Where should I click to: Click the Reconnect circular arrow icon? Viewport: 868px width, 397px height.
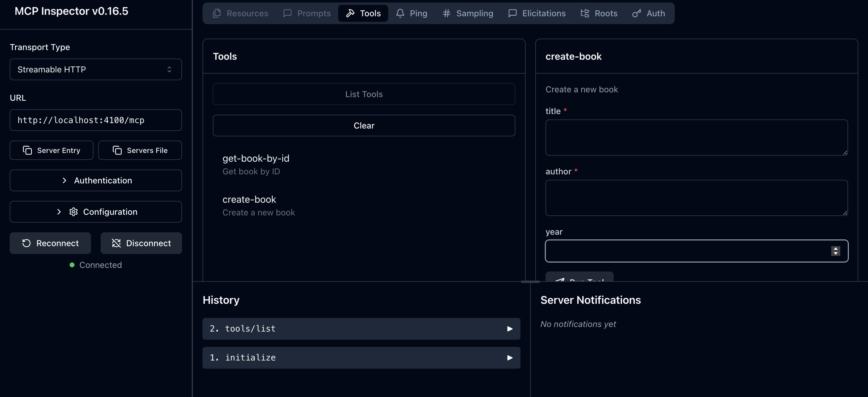(x=26, y=243)
